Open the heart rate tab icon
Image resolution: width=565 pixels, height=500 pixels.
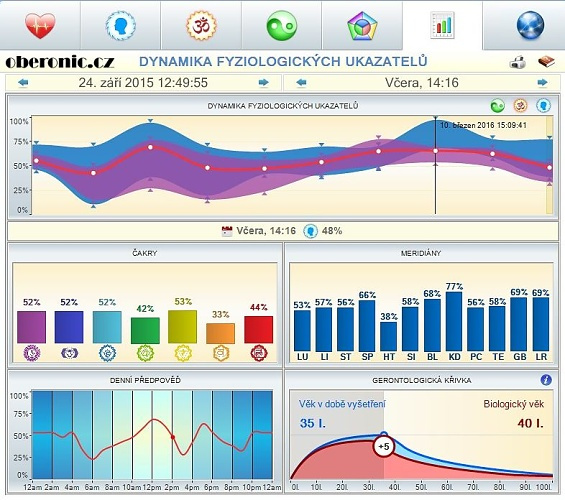click(x=40, y=26)
